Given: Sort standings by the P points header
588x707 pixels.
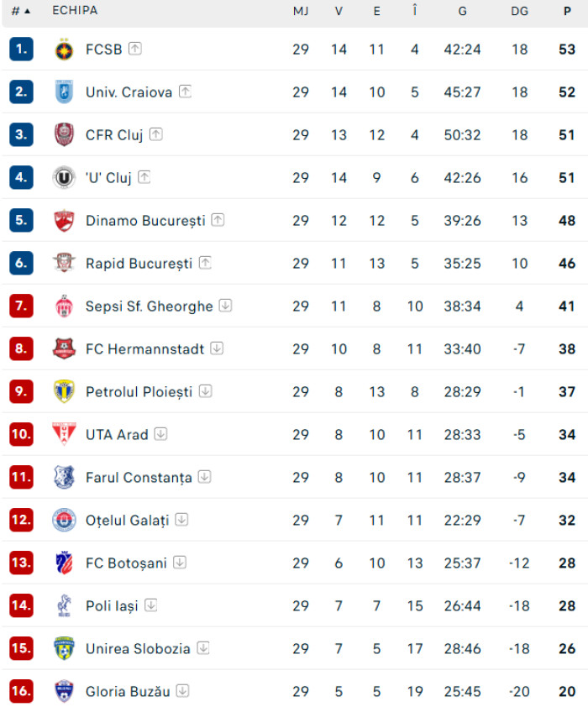Looking at the screenshot, I should click(568, 11).
